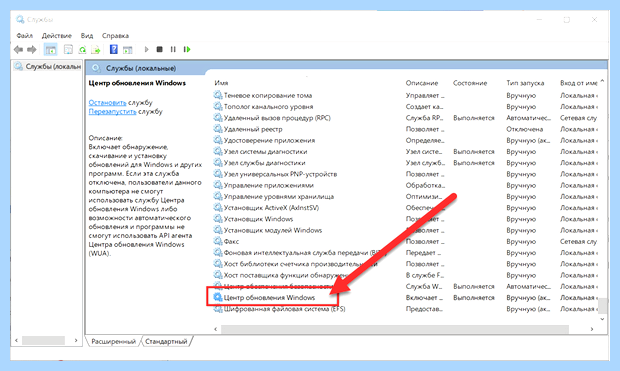Click the Forward arrow in the toolbar

32,50
